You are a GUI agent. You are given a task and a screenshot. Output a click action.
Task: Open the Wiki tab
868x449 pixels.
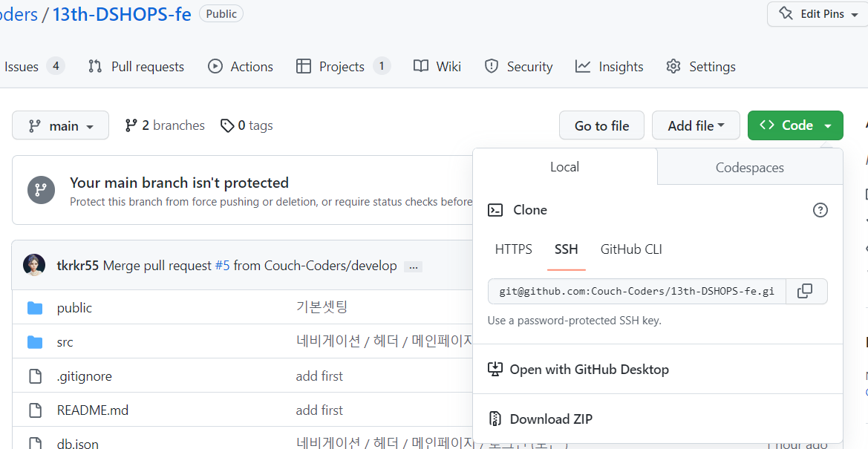tap(437, 67)
